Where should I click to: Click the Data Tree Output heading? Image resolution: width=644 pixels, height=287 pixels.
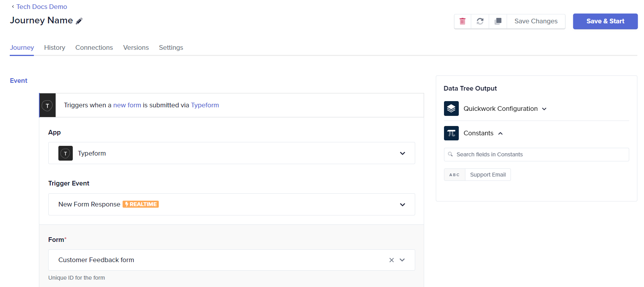pos(470,88)
